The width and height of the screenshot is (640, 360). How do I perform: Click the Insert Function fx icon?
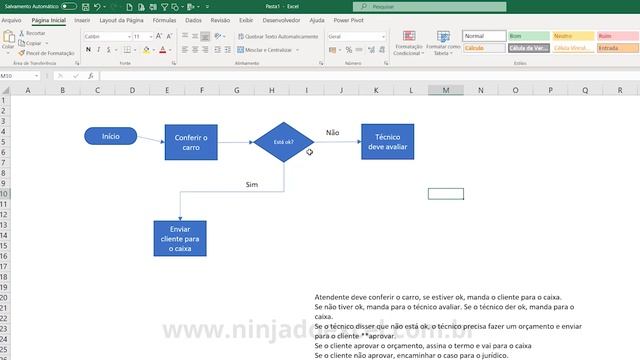[91, 76]
